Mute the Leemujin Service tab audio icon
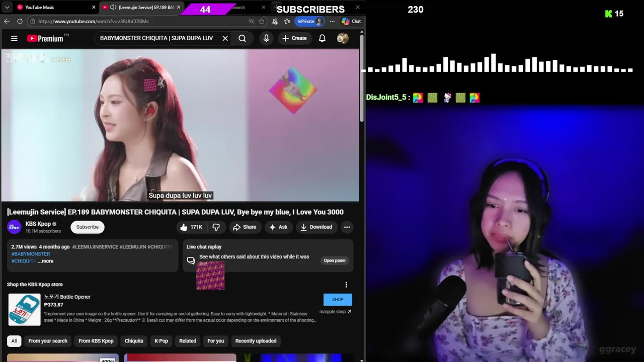 point(113,7)
